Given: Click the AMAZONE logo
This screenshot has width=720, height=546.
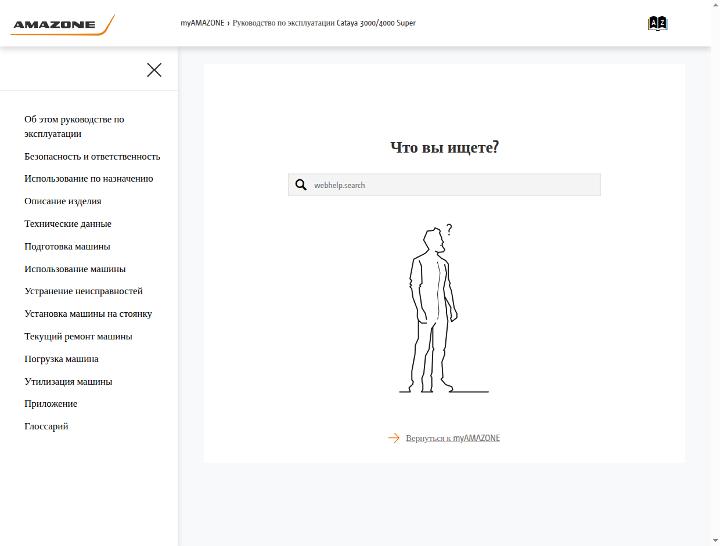Looking at the screenshot, I should [62, 25].
